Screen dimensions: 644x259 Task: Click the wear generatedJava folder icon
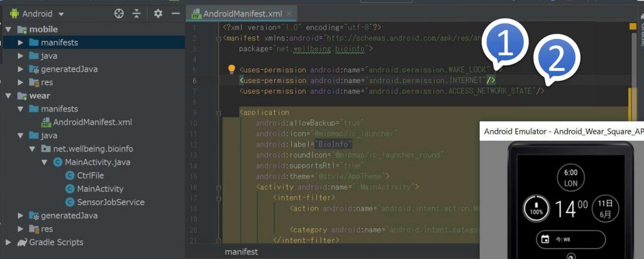34,216
